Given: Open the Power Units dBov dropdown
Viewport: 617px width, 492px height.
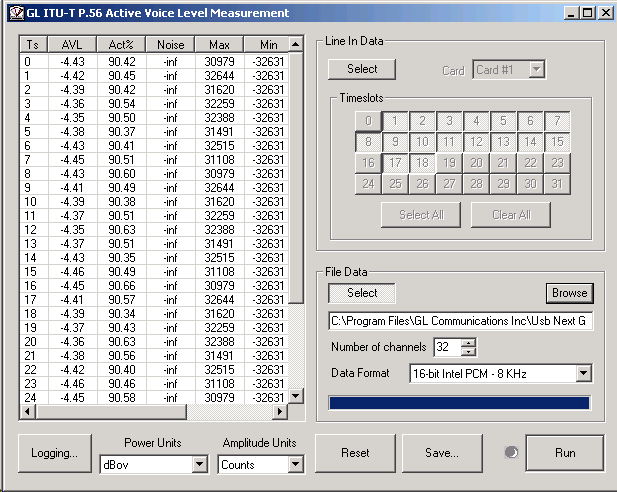Looking at the screenshot, I should 200,464.
